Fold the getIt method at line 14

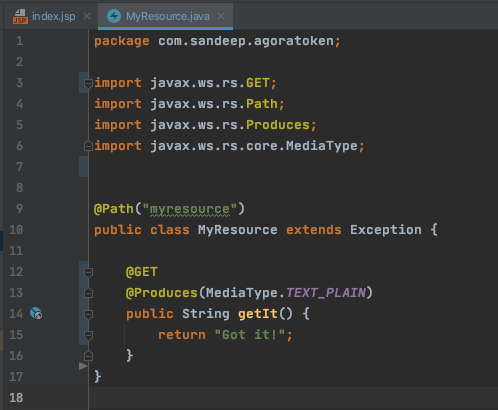(x=88, y=314)
